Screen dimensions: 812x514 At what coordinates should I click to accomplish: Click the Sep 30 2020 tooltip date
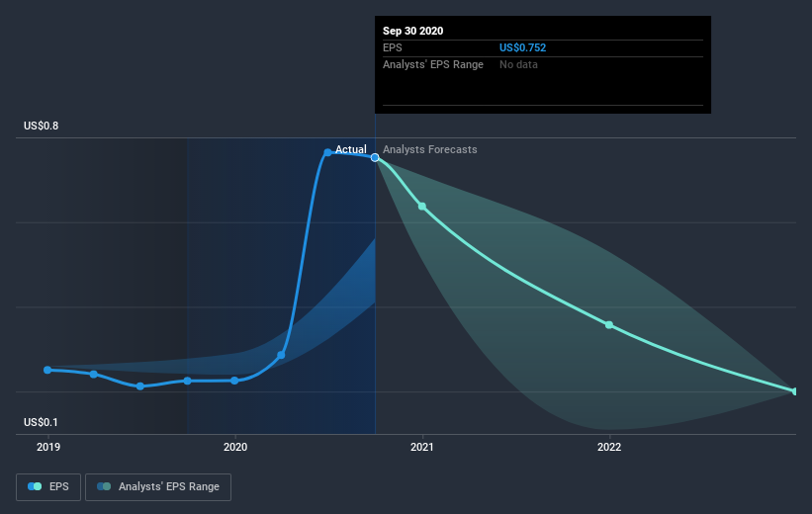click(x=412, y=31)
